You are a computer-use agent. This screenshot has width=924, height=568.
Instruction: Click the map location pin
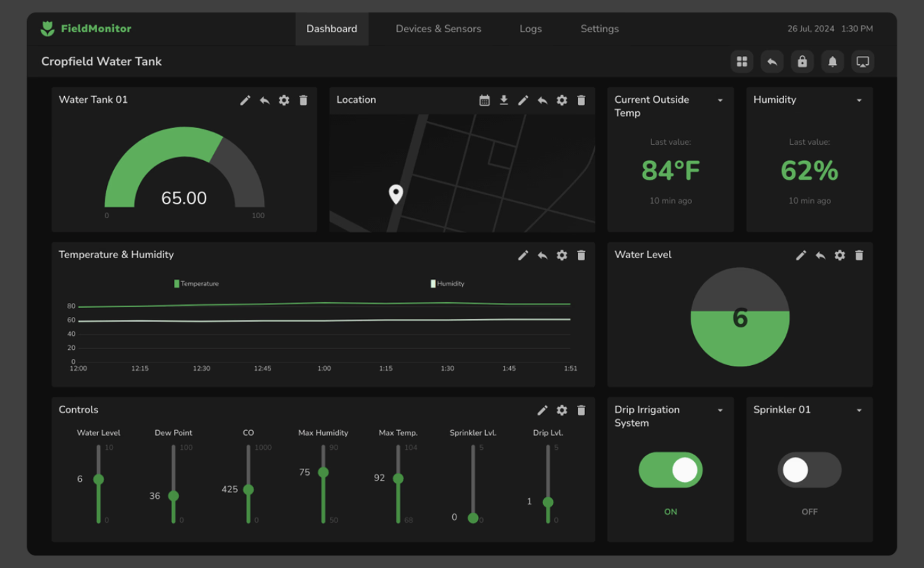(x=396, y=194)
